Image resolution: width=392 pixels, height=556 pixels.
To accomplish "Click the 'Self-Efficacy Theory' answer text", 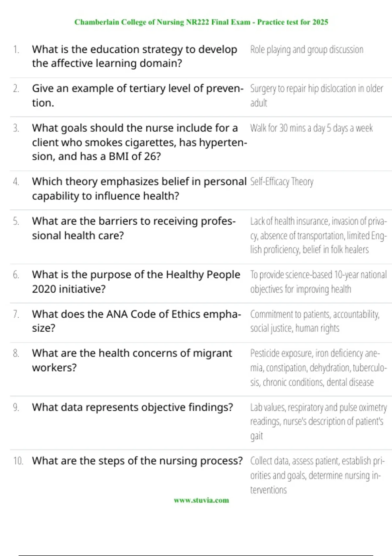I will 282,182.
